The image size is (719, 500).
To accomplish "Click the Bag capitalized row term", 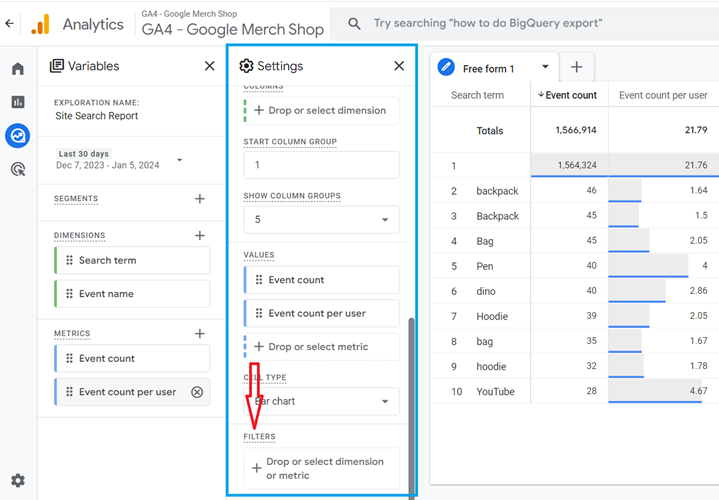I will pyautogui.click(x=485, y=241).
